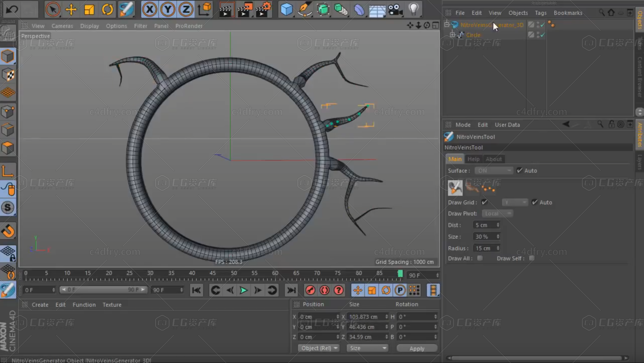Open Object (Rel) dropdown
644x363 pixels.
coord(318,348)
